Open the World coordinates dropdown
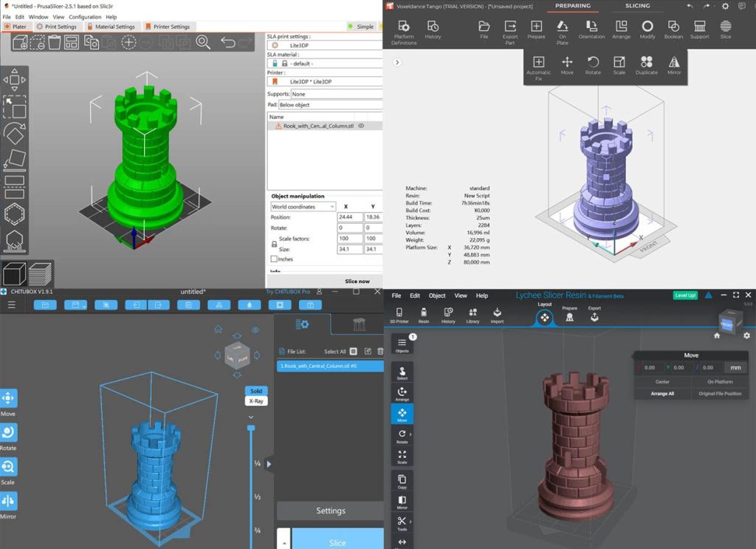756x549 pixels. coord(303,207)
